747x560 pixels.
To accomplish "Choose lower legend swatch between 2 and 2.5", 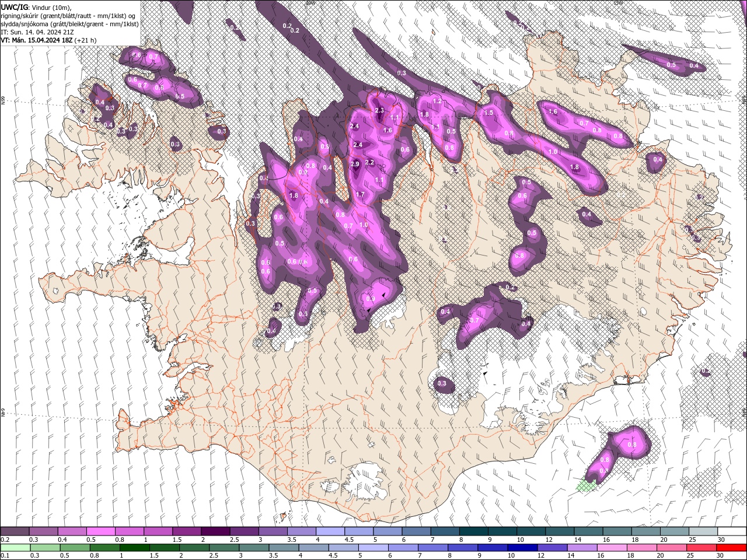I will pos(194,548).
